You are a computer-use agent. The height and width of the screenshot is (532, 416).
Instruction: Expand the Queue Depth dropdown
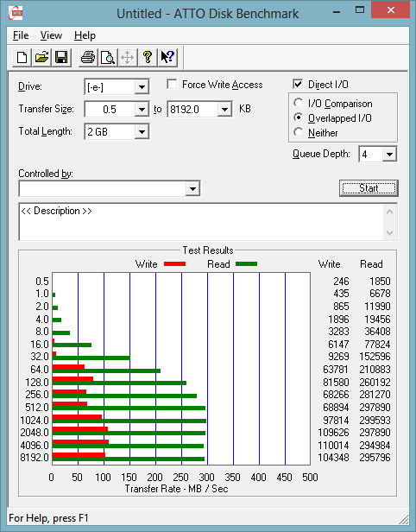pyautogui.click(x=389, y=155)
